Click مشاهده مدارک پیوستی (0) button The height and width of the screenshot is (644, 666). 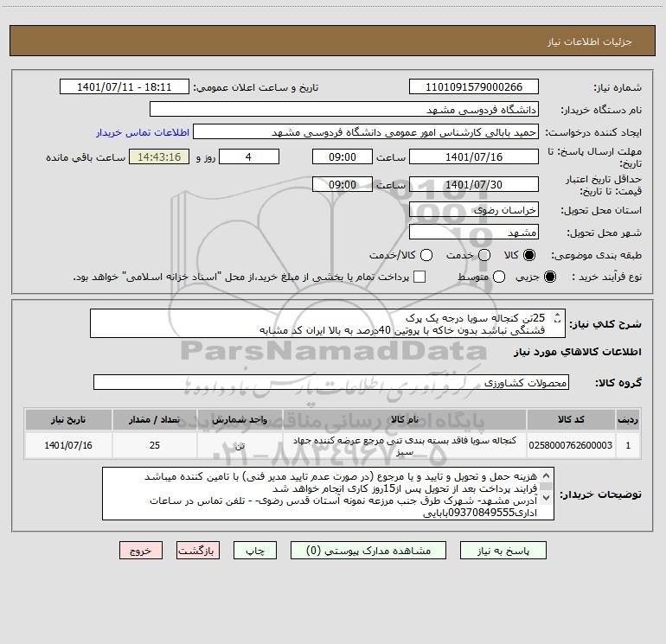click(x=368, y=551)
